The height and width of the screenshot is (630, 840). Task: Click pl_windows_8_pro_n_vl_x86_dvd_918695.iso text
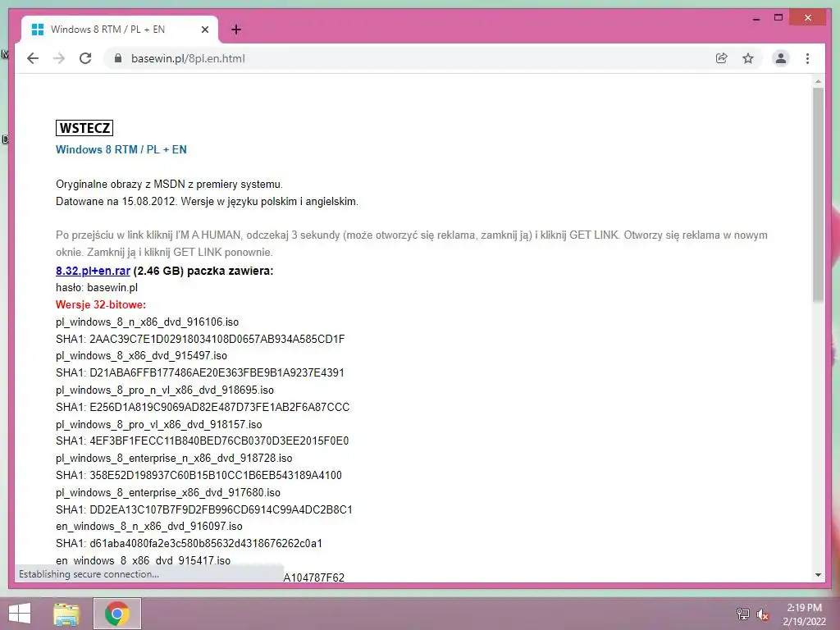(165, 390)
